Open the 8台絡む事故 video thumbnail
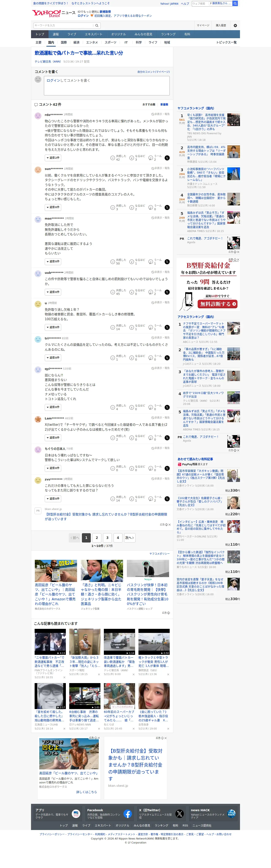Image resolution: width=271 pixels, height=868 pixels. tap(85, 696)
